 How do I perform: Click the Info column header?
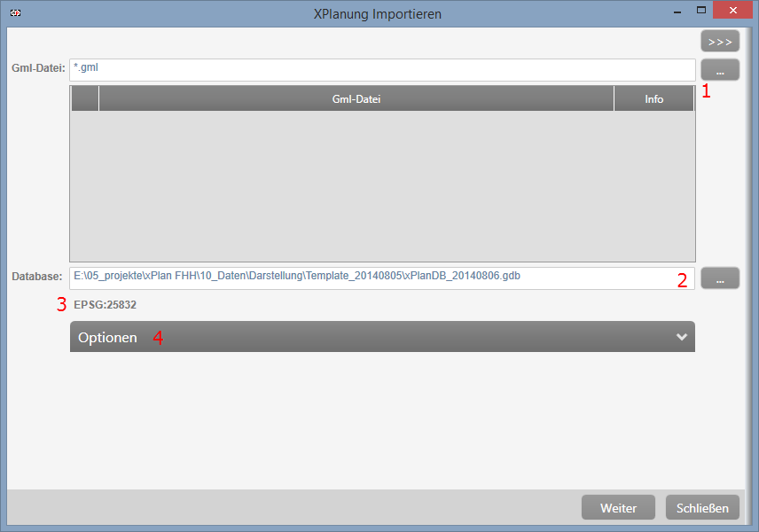[x=653, y=99]
